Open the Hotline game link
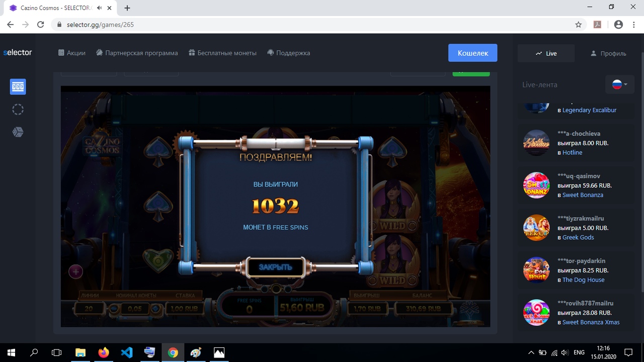 click(x=572, y=152)
